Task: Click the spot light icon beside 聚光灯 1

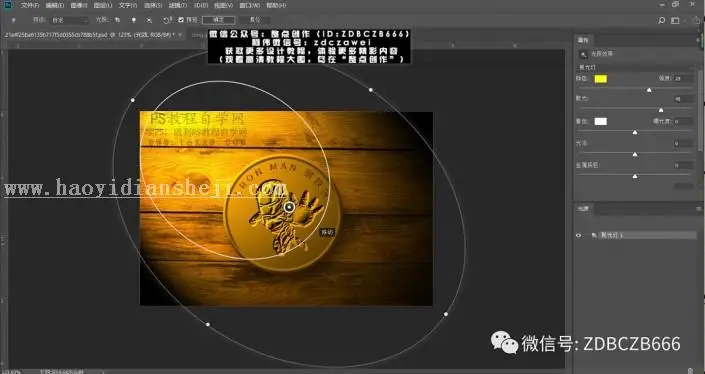Action: coord(594,235)
